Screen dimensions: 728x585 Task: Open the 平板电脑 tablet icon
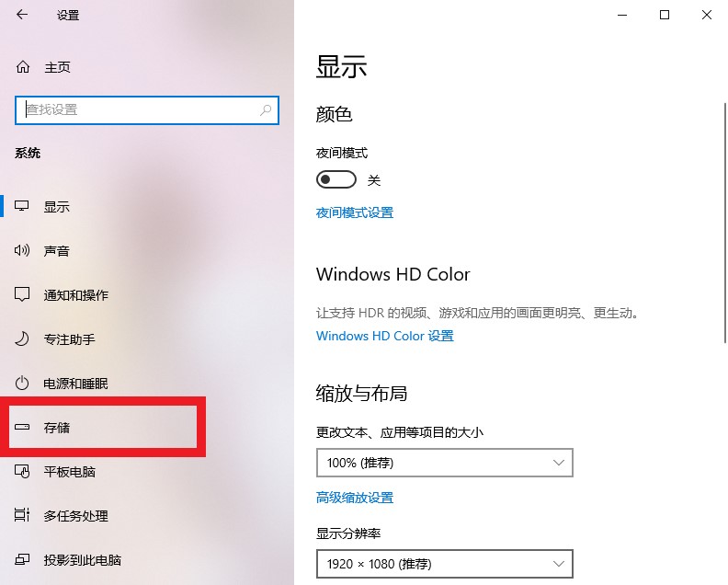click(22, 471)
